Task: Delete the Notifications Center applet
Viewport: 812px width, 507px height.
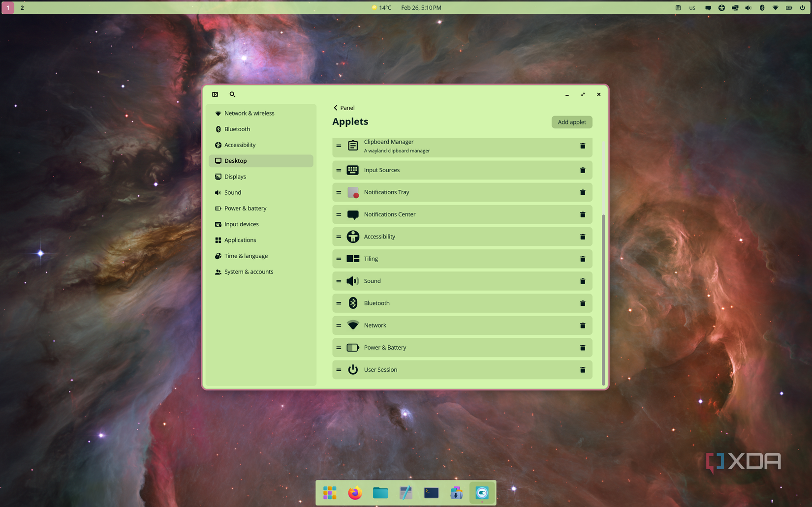Action: tap(582, 214)
